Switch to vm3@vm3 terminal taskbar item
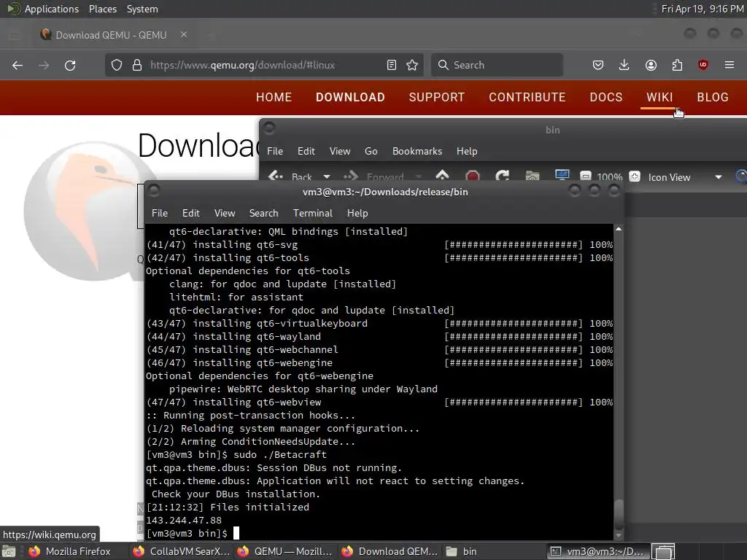Image resolution: width=747 pixels, height=560 pixels. tap(597, 551)
